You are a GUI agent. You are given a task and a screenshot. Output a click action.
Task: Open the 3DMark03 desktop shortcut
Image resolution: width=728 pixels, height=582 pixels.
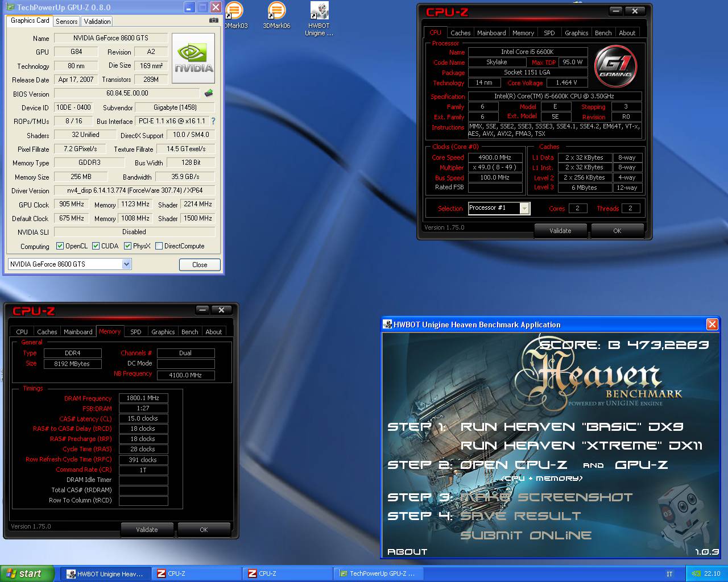pos(235,15)
